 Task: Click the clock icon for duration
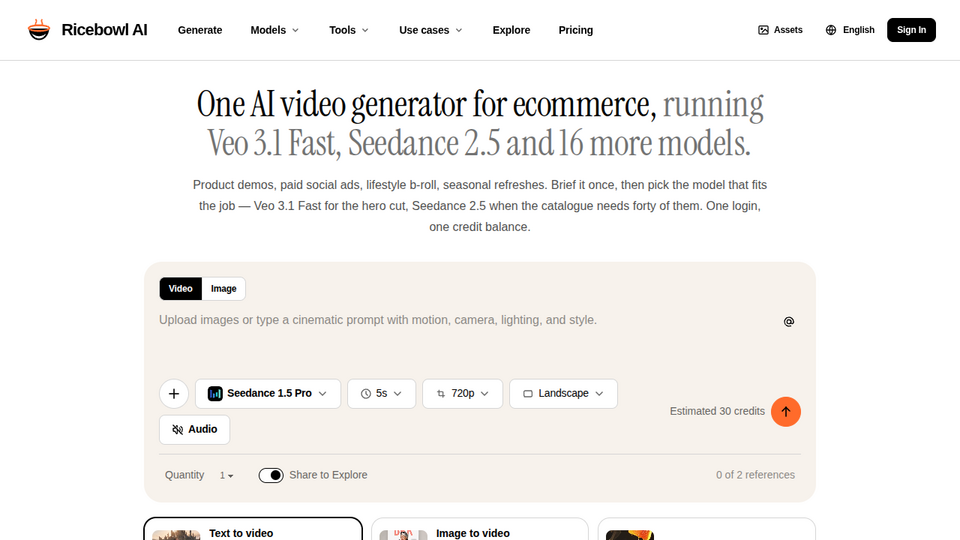[x=366, y=394]
